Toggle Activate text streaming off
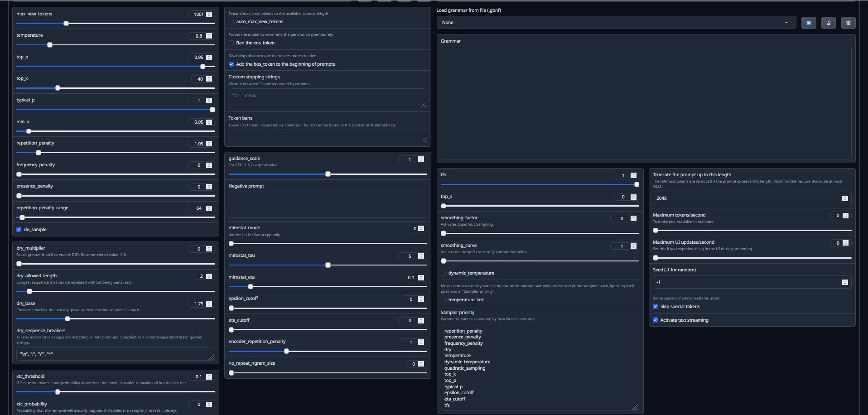Screen dimensions: 868x415 point(656,320)
